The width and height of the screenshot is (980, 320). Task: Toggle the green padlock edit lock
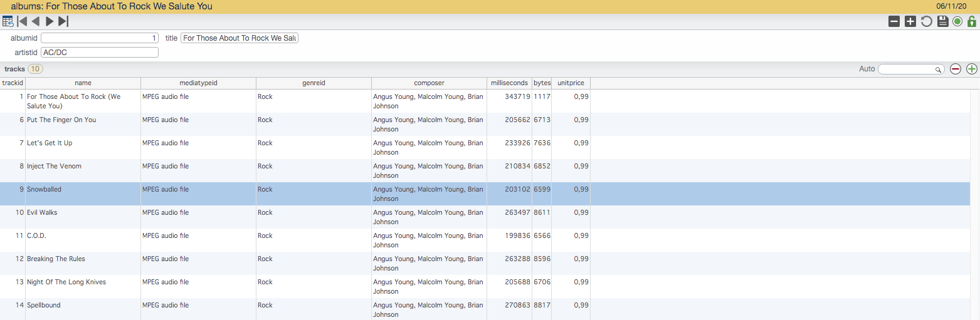pos(972,21)
